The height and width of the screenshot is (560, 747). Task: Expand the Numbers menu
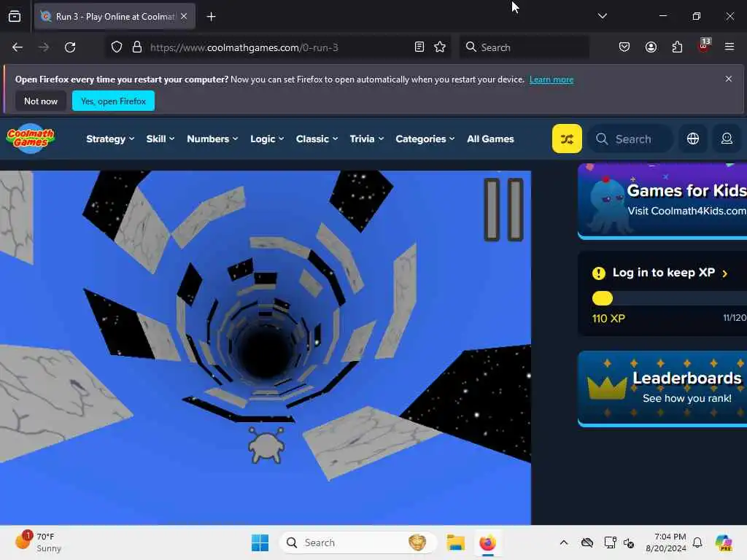tap(212, 139)
